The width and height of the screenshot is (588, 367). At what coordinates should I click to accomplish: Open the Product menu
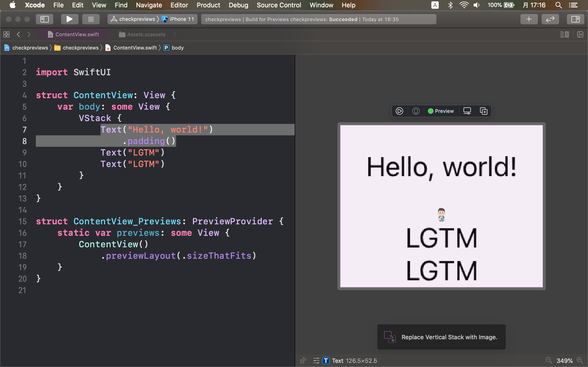tap(208, 5)
